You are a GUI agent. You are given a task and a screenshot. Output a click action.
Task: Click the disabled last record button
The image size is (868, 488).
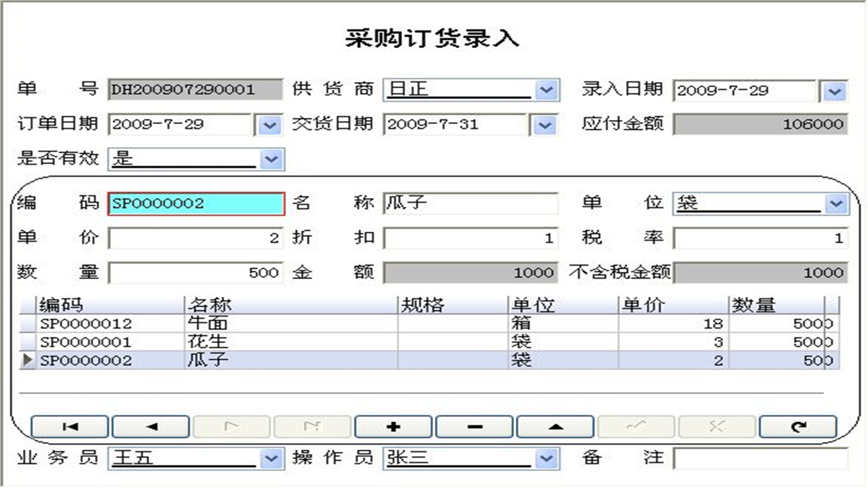pyautogui.click(x=312, y=426)
